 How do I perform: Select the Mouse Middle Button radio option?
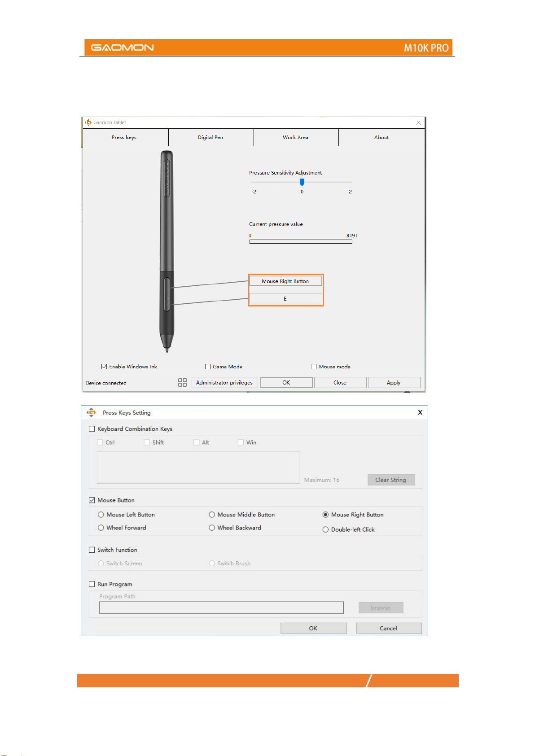pyautogui.click(x=212, y=515)
